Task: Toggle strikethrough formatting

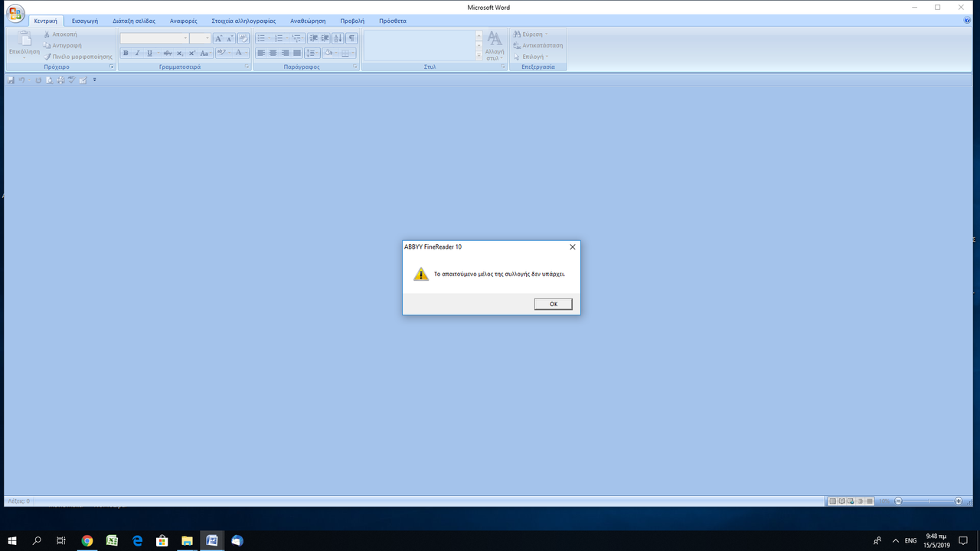Action: [x=168, y=53]
